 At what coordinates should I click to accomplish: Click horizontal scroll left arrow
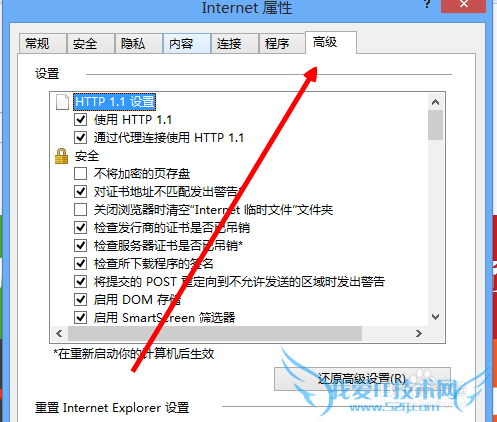tap(59, 333)
